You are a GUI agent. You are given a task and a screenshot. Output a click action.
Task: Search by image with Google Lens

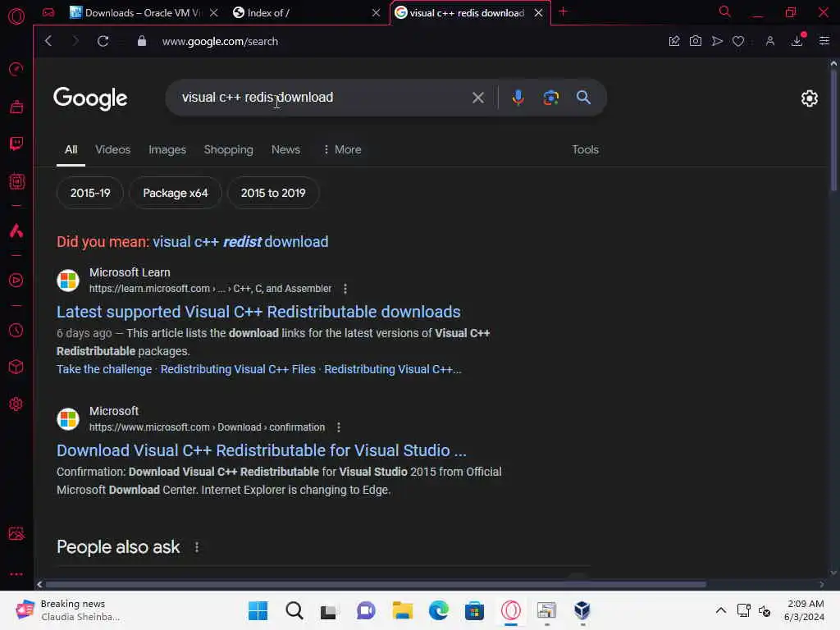(x=550, y=98)
